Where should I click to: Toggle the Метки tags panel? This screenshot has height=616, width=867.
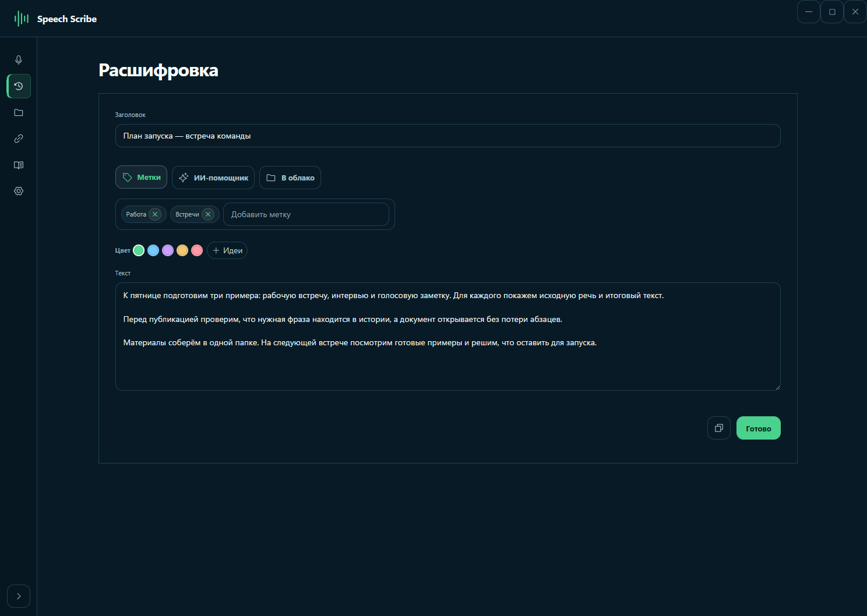tap(142, 178)
